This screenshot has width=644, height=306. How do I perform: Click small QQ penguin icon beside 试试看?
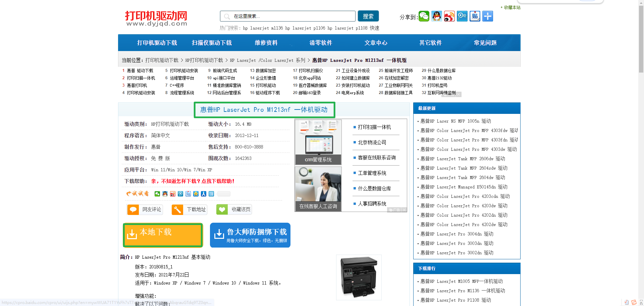165,194
